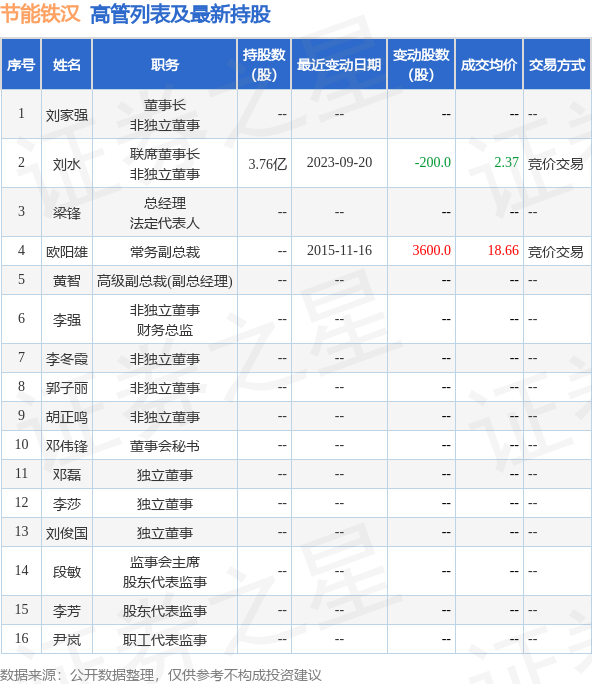Click the date 2015-11-16
This screenshot has width=592, height=684.
[339, 250]
